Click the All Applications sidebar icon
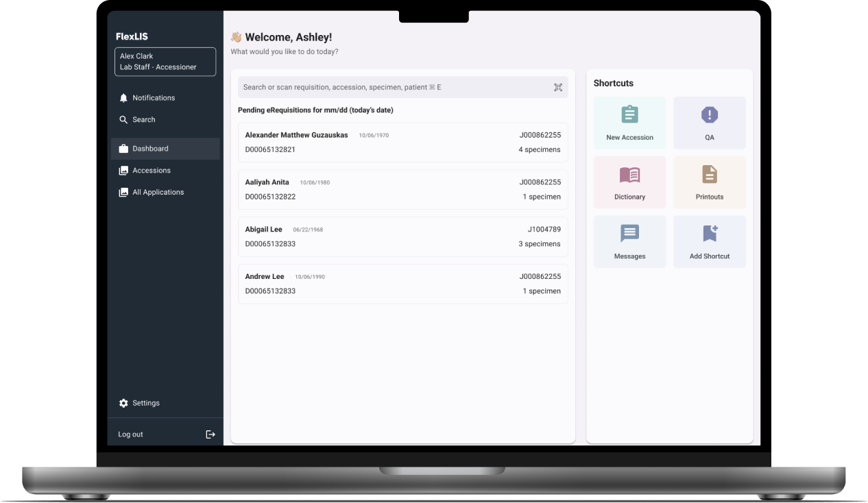868x503 pixels. (123, 193)
